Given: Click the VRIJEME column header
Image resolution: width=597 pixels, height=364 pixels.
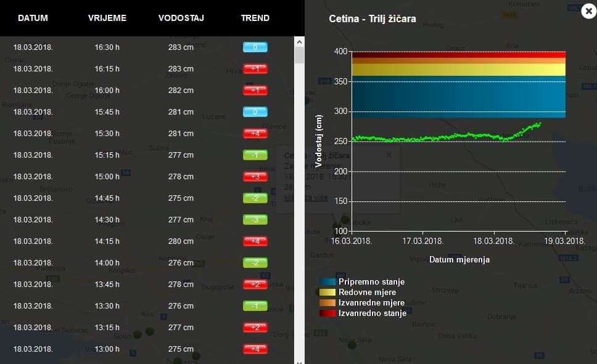Looking at the screenshot, I should (107, 18).
